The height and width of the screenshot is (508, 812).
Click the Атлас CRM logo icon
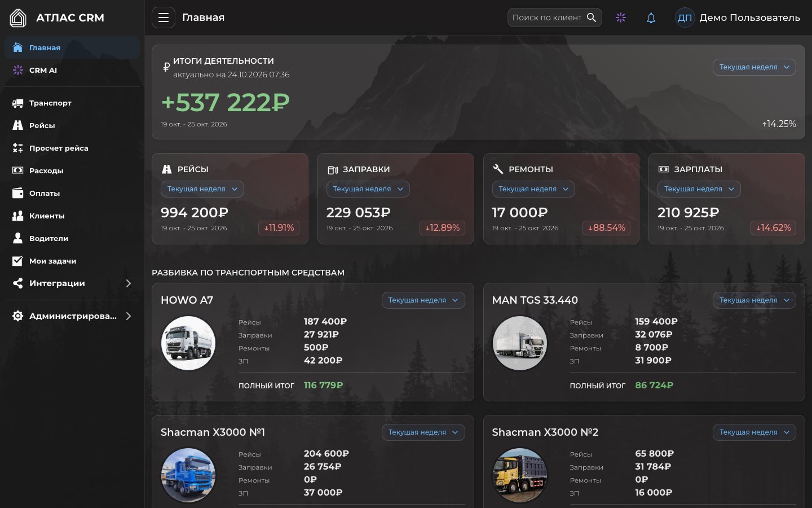click(18, 18)
